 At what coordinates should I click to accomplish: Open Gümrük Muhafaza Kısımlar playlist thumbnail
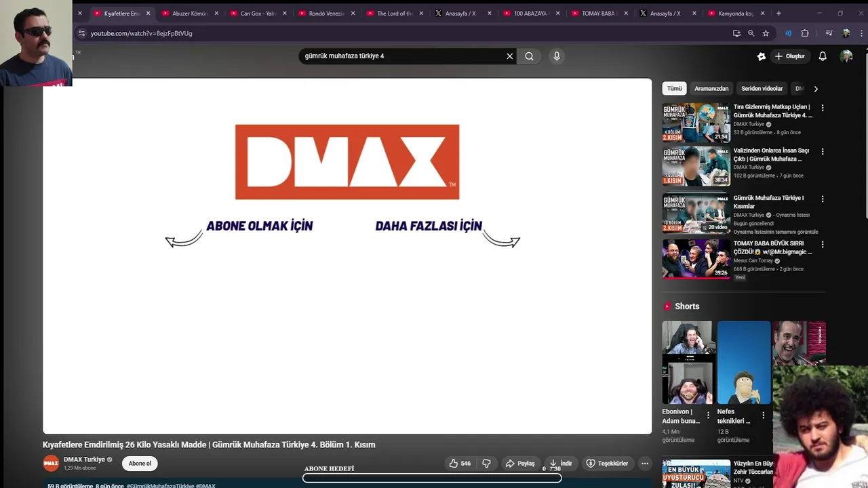(696, 213)
